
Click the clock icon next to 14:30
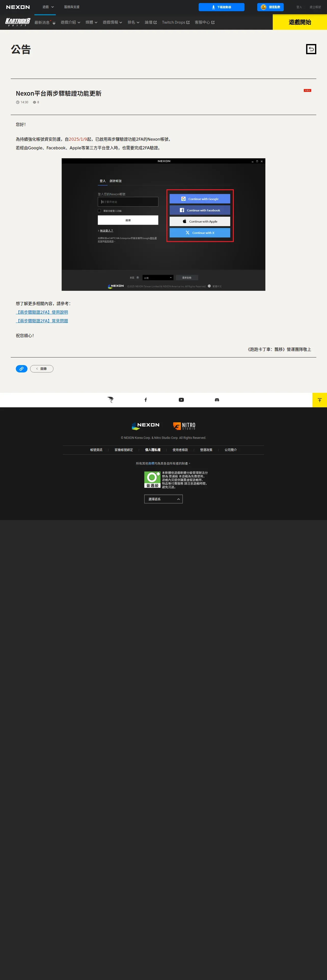coord(18,102)
